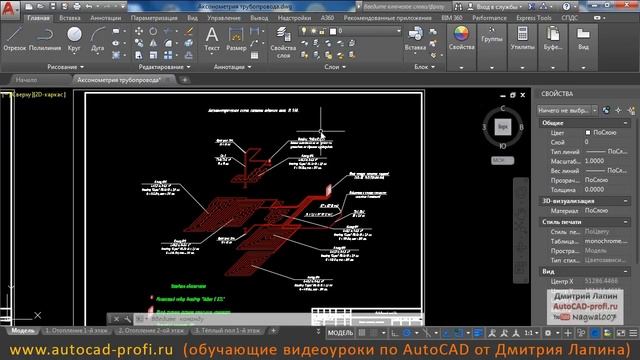This screenshot has width=640, height=360.
Task: Expand the Аннотации panel dropdown
Action: (x=232, y=67)
